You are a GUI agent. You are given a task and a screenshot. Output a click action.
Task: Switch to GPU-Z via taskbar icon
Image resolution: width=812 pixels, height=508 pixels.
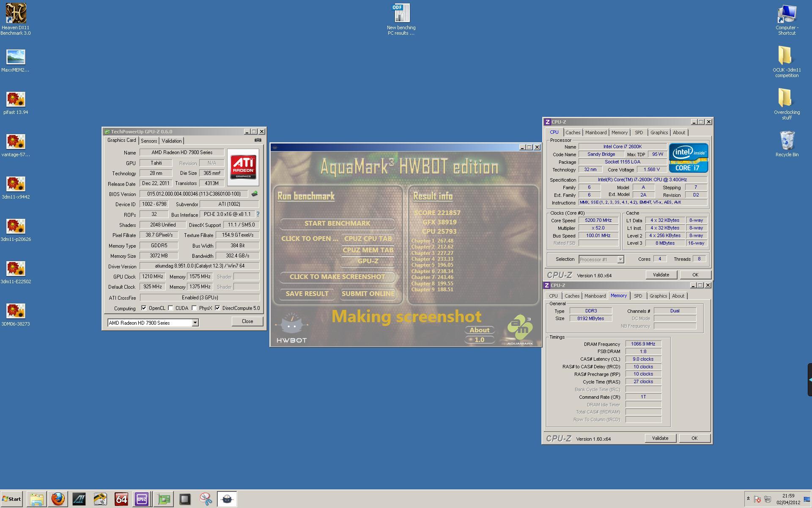click(x=164, y=499)
